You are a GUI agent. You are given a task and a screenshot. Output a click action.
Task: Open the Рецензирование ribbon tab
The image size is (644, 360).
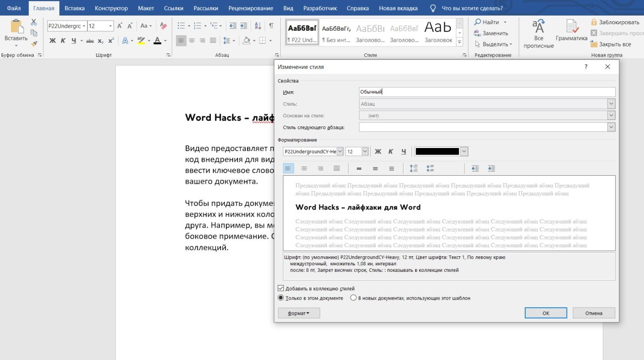click(x=251, y=8)
